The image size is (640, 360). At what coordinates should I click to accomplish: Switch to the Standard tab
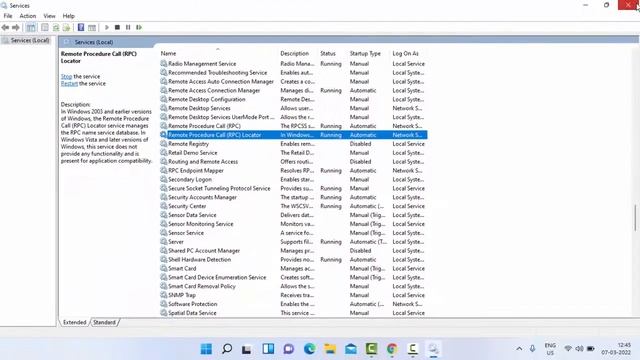coord(104,322)
